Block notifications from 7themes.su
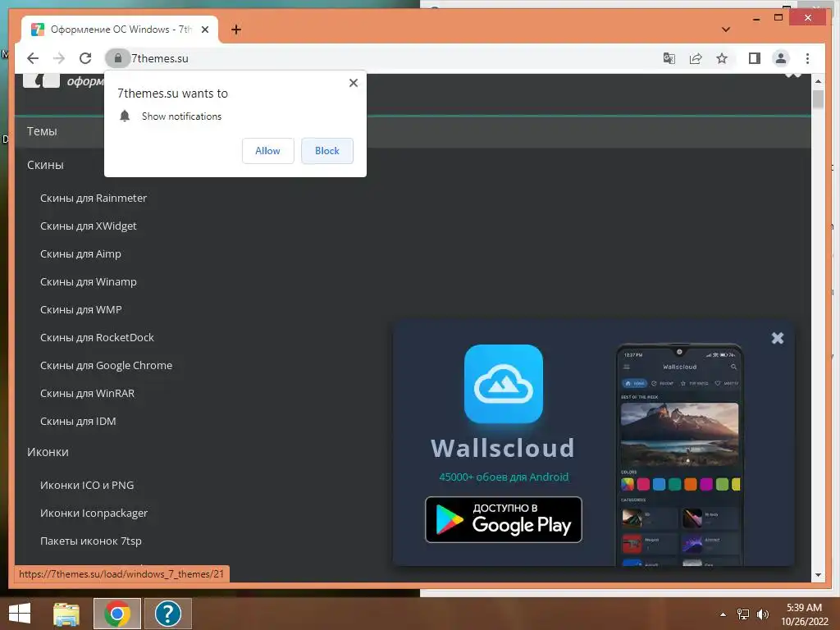This screenshot has height=630, width=840. pyautogui.click(x=326, y=151)
